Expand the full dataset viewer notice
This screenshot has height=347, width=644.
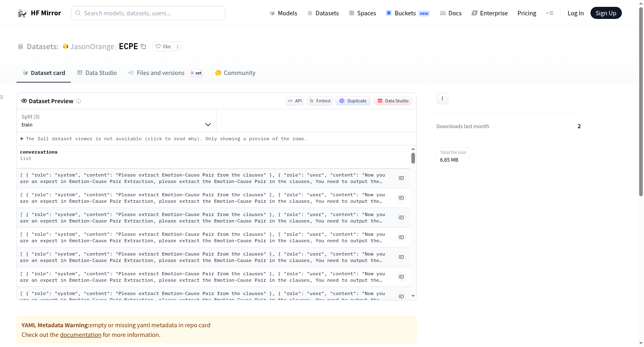coord(163,139)
